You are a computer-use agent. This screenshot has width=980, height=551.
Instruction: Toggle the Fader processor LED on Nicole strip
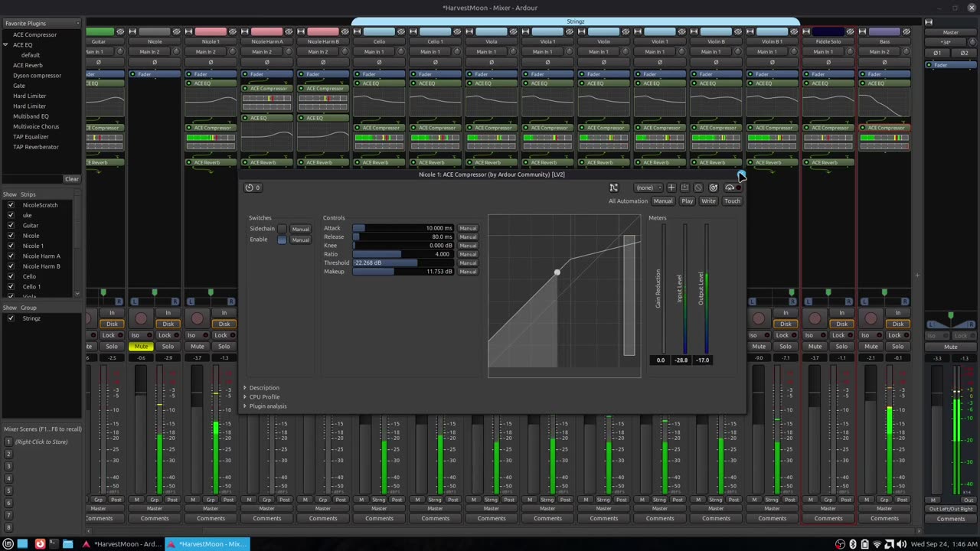[x=133, y=74]
